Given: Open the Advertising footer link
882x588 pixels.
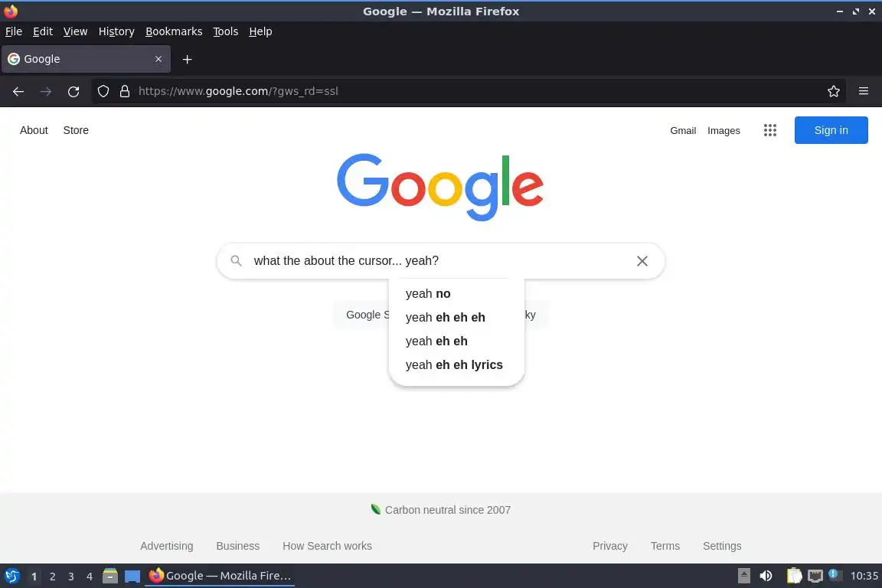Looking at the screenshot, I should (166, 546).
